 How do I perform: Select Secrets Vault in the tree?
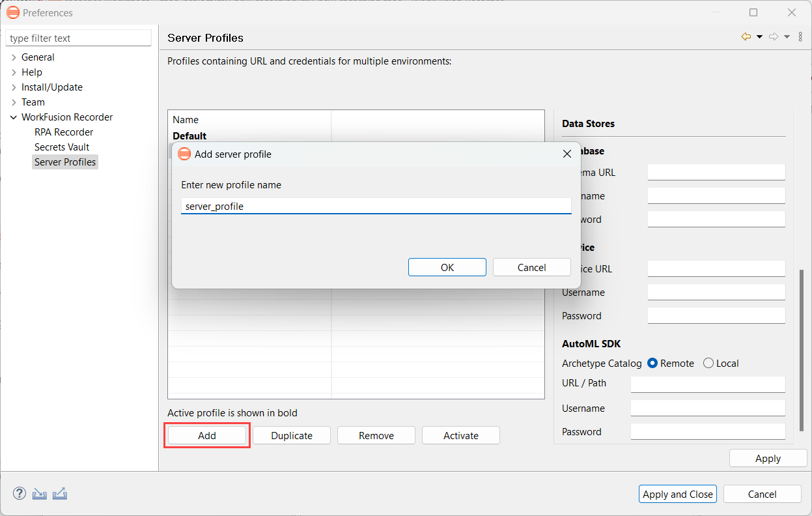coord(62,147)
